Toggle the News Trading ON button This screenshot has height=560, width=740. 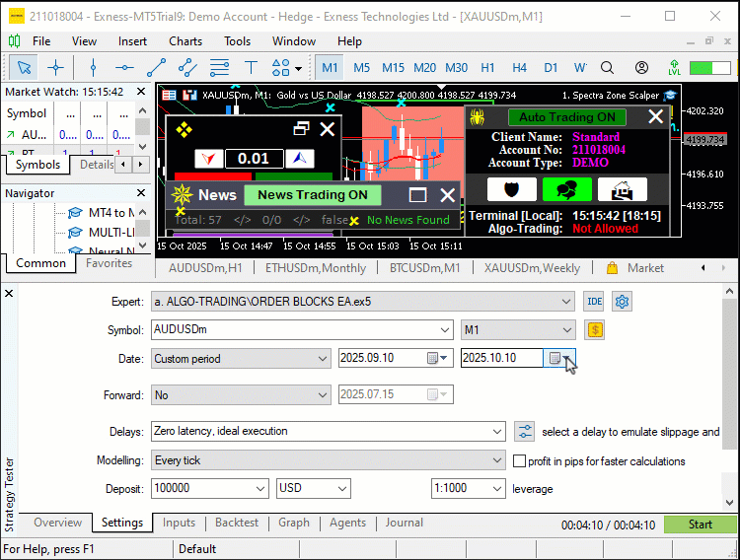click(312, 195)
